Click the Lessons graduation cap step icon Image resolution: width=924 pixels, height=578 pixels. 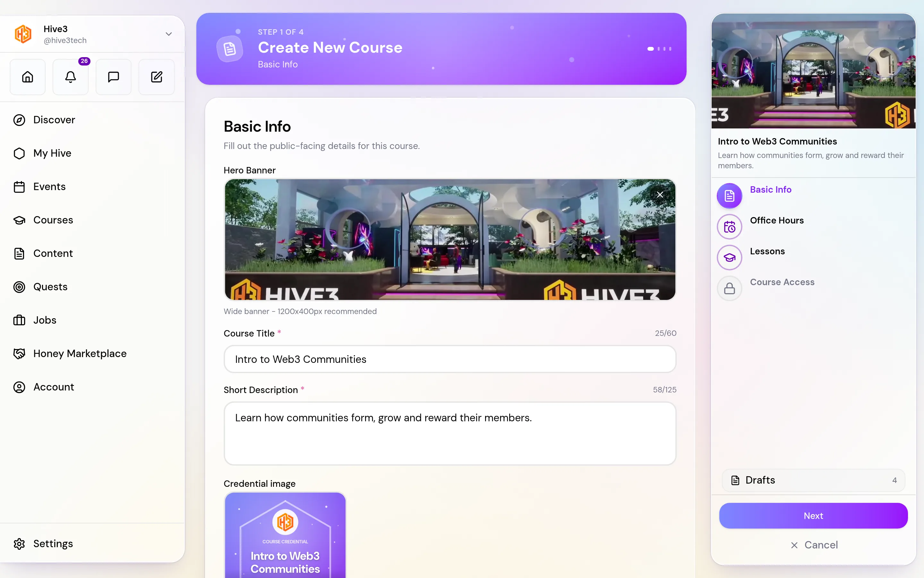point(729,258)
